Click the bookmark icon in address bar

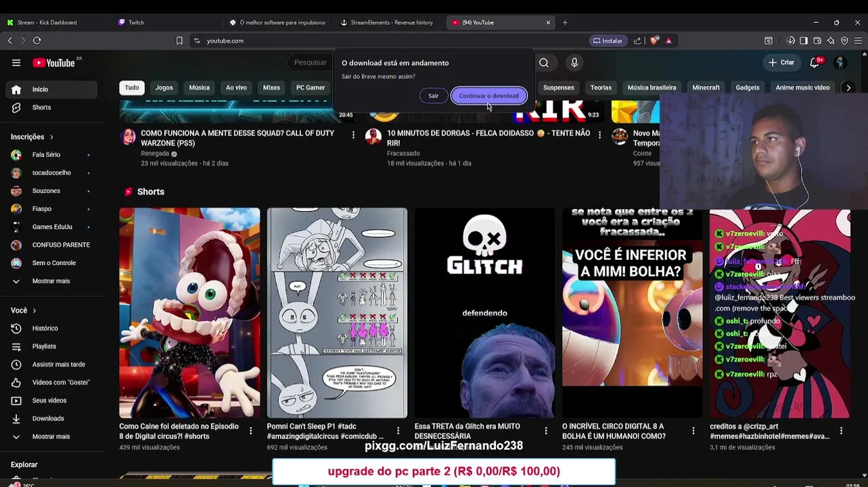(x=179, y=41)
